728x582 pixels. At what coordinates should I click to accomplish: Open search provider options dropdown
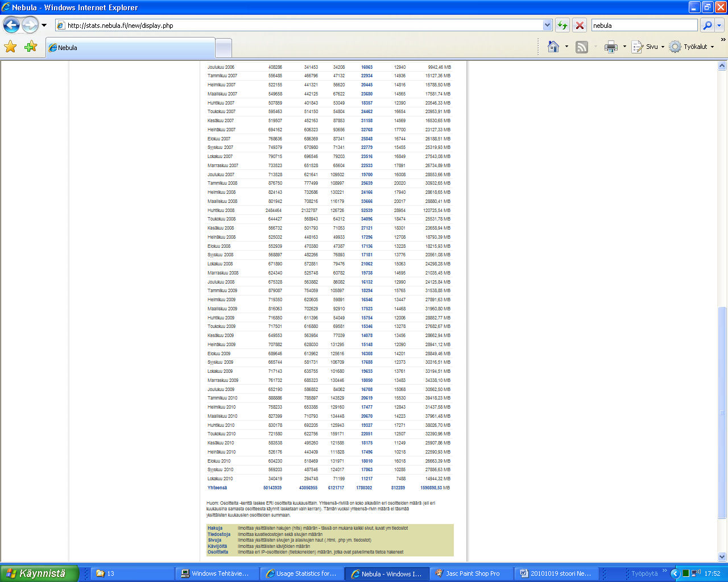point(719,25)
